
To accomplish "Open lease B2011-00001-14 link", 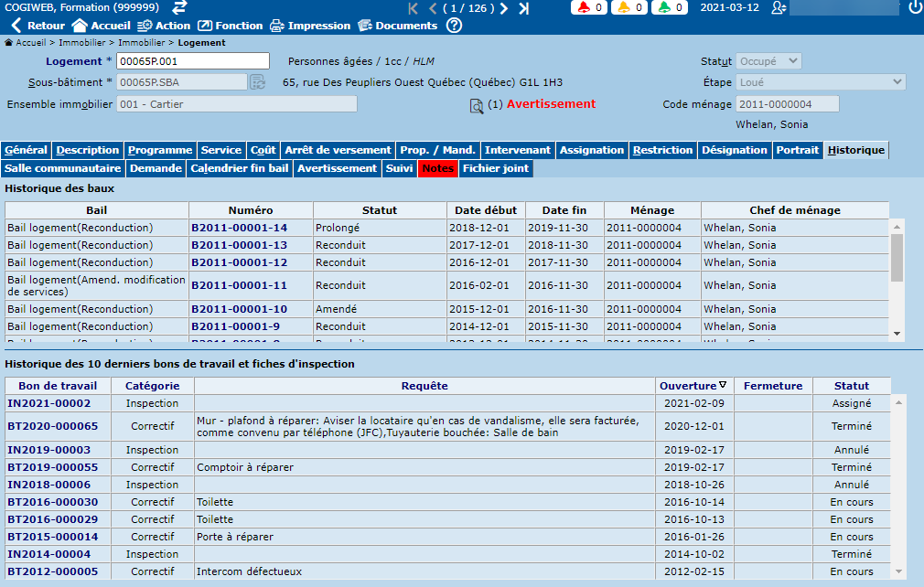I will pyautogui.click(x=239, y=228).
